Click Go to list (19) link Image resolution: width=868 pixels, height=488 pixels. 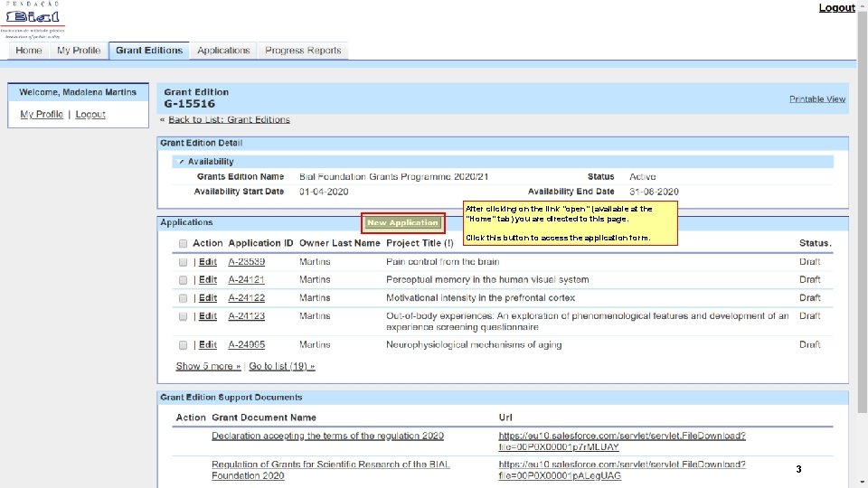click(x=282, y=366)
